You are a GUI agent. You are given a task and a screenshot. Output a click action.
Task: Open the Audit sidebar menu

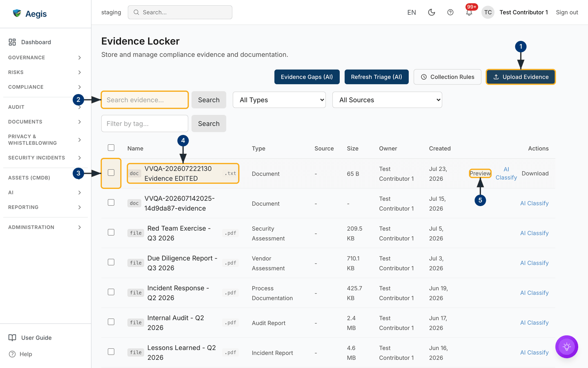(45, 107)
